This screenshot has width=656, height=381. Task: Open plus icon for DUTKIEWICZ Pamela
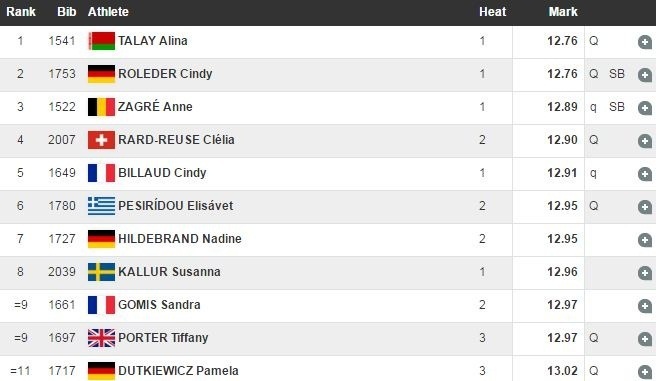pos(645,372)
